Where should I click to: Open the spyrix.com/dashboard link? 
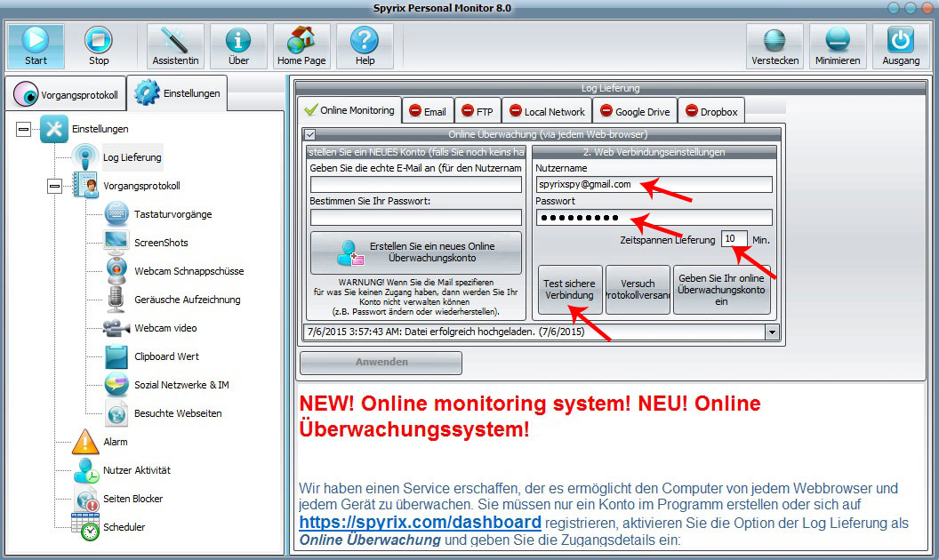[420, 523]
